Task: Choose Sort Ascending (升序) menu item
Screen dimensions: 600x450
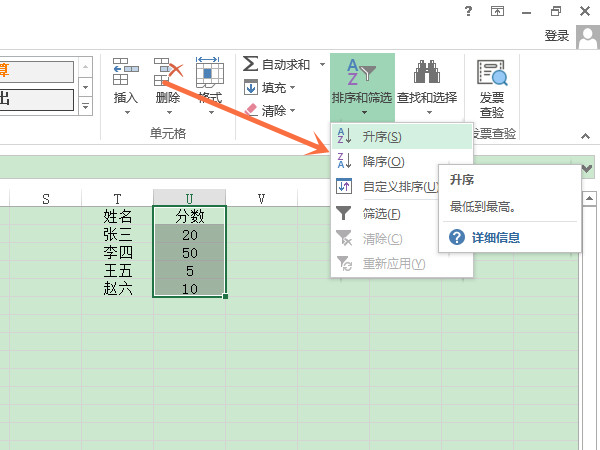Action: [x=375, y=137]
